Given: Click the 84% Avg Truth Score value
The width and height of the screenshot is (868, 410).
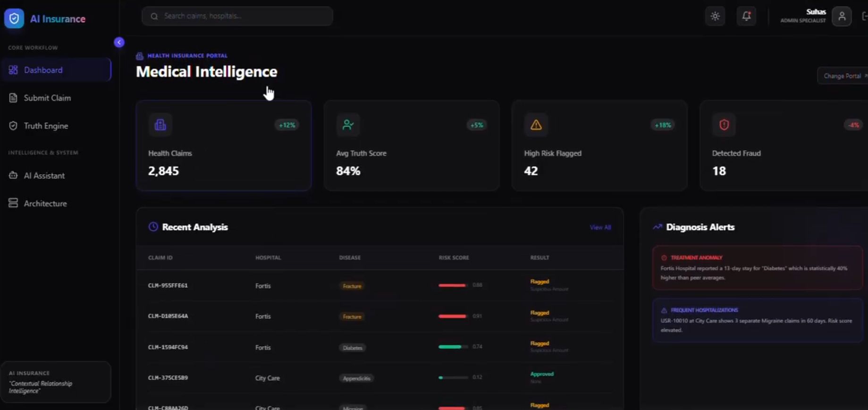Looking at the screenshot, I should [x=348, y=171].
